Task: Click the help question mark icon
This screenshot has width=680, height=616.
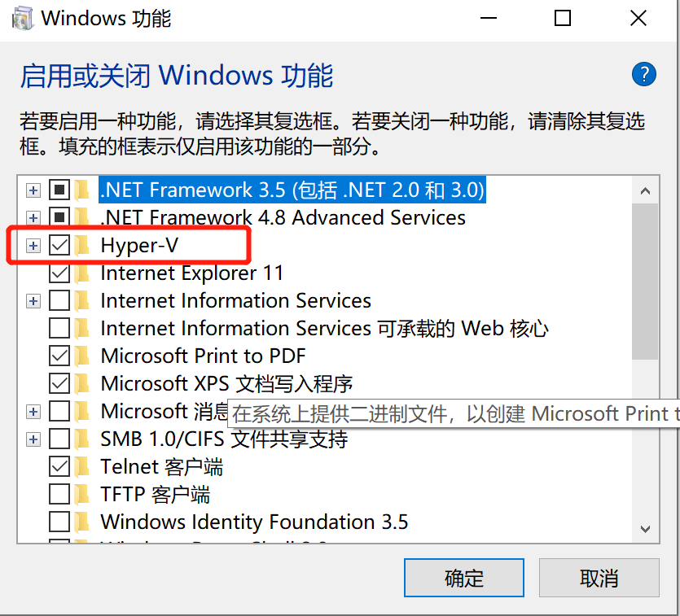Action: 644,74
